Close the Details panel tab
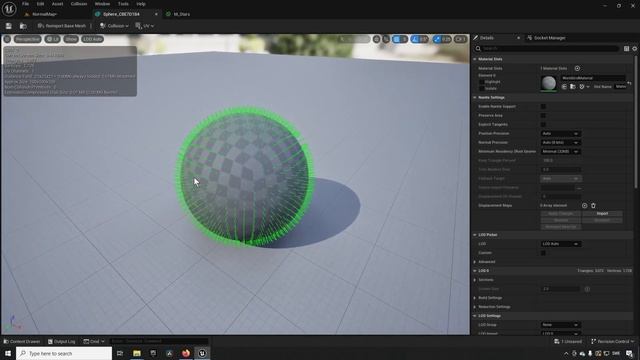 click(x=518, y=38)
